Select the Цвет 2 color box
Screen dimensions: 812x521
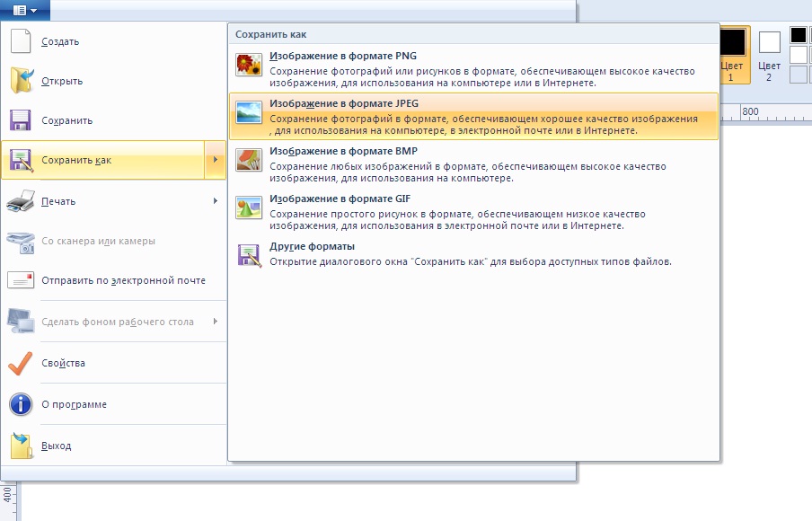coord(769,52)
